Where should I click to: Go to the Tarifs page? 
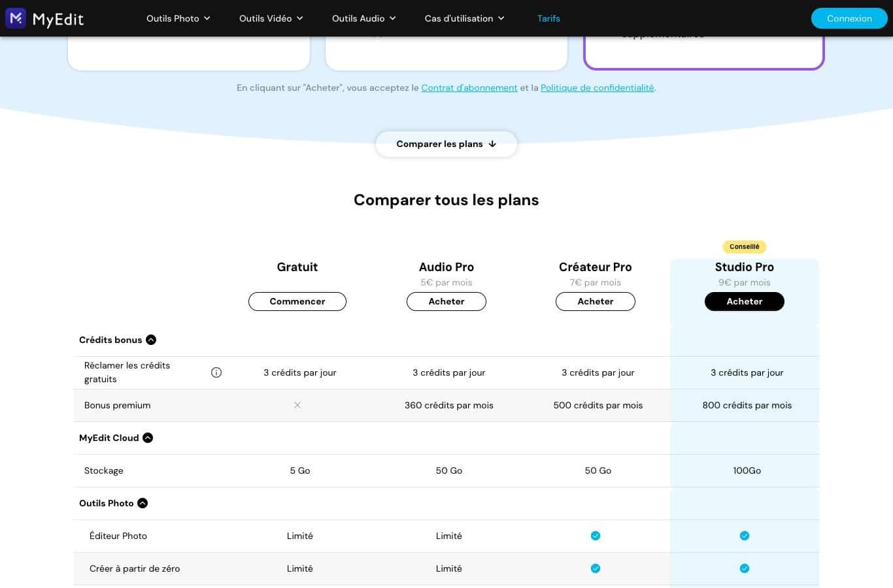pyautogui.click(x=548, y=18)
